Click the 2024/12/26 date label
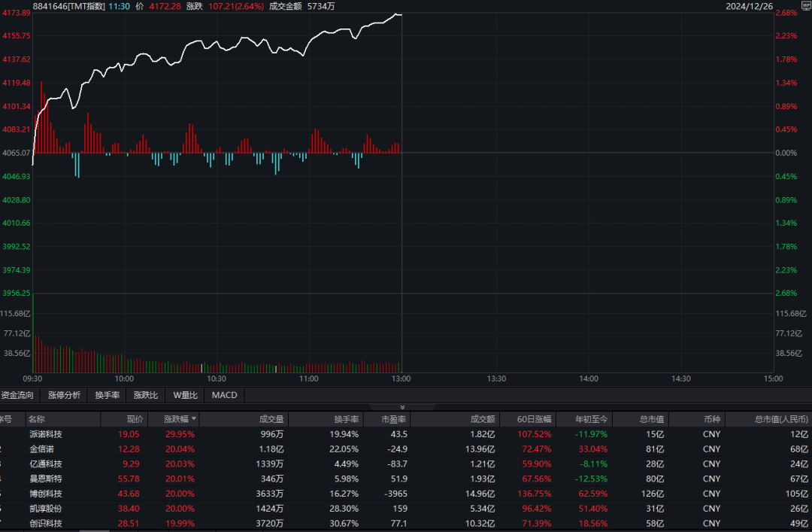The height and width of the screenshot is (532, 812). (x=748, y=6)
